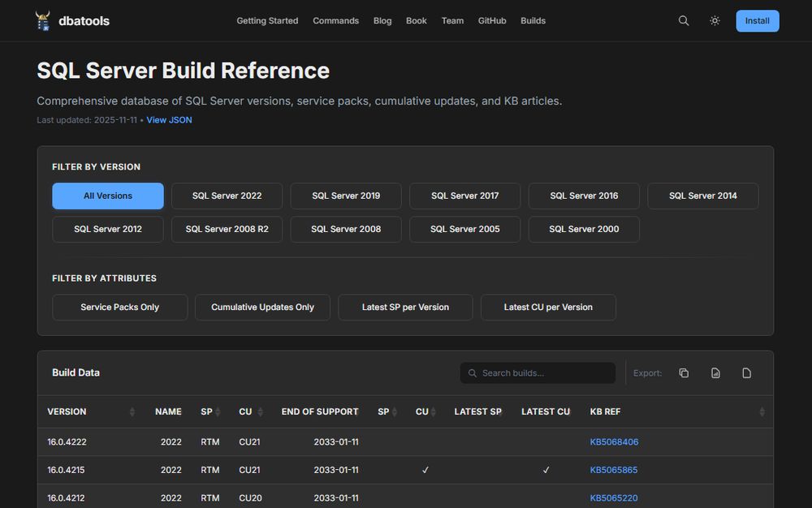Switch to the Blog page
The width and height of the screenshot is (812, 508).
pyautogui.click(x=382, y=20)
